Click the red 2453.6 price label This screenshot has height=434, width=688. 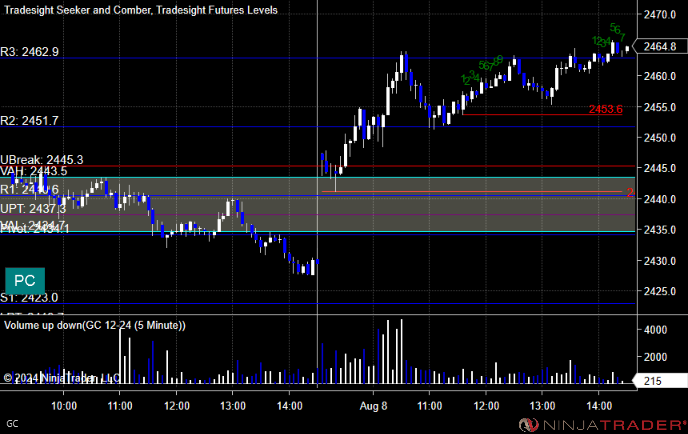point(606,109)
